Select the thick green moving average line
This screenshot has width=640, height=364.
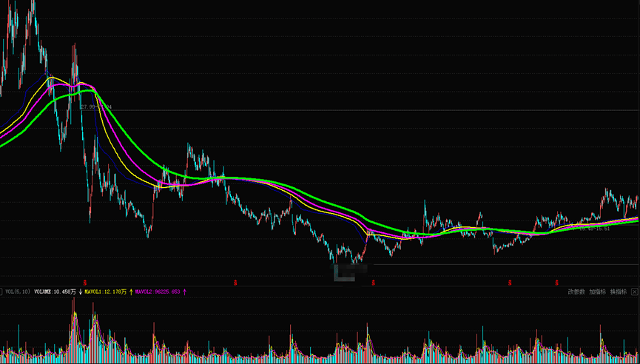[x=311, y=192]
